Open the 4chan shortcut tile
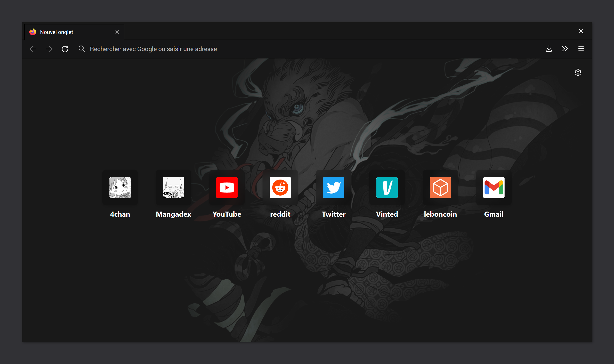This screenshot has height=364, width=614. click(x=120, y=188)
